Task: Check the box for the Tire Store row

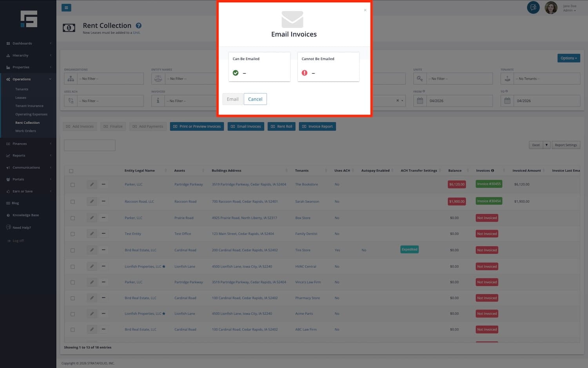Action: (x=73, y=251)
